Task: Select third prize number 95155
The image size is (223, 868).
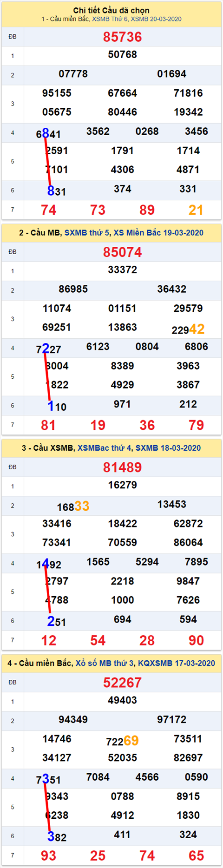Action: pos(57,93)
